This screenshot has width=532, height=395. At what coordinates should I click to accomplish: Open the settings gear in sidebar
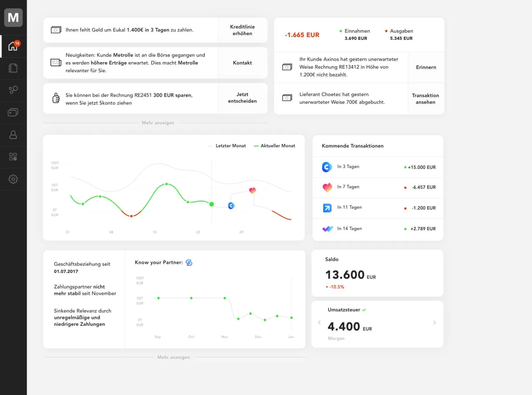point(13,179)
